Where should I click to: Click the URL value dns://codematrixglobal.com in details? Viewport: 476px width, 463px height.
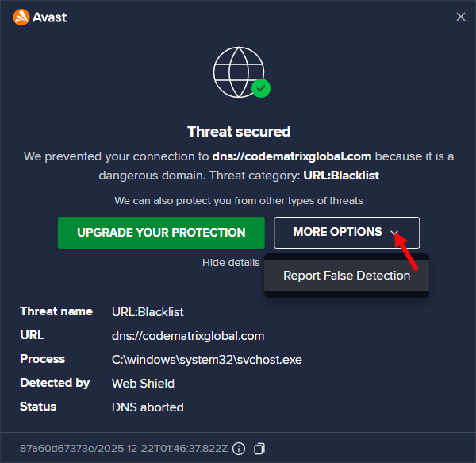tap(188, 336)
